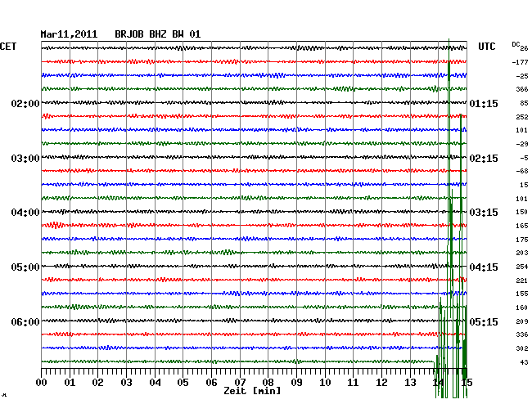
Task: Select the 01:15 UTC time label
Action: (484, 103)
